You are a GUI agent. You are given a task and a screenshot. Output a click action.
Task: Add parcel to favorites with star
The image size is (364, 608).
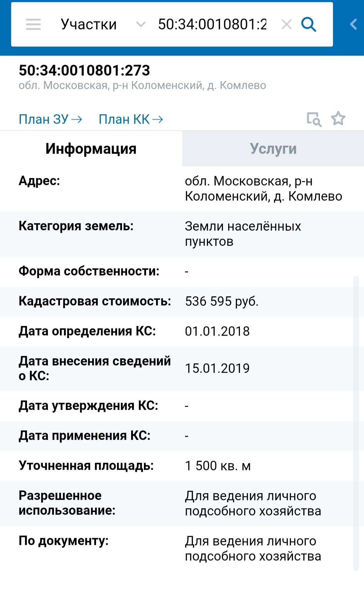[x=338, y=119]
